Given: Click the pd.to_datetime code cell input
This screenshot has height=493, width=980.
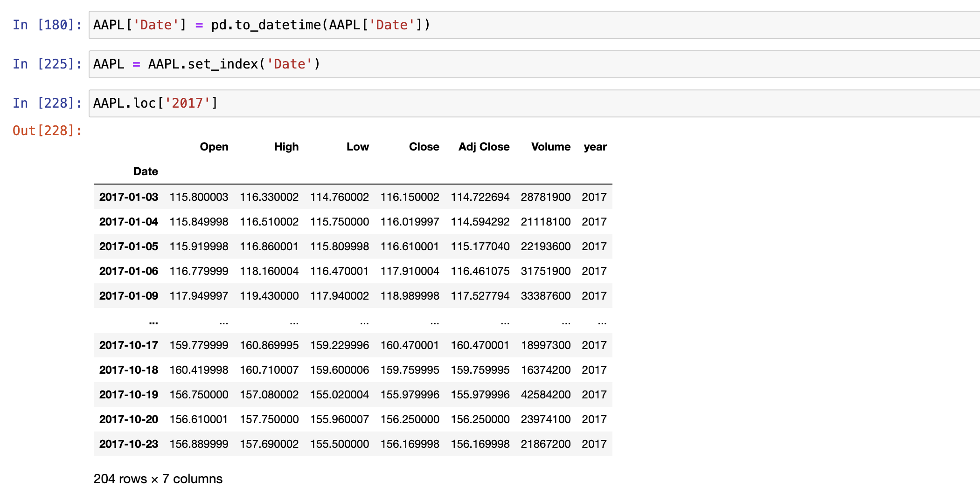Looking at the screenshot, I should (534, 25).
